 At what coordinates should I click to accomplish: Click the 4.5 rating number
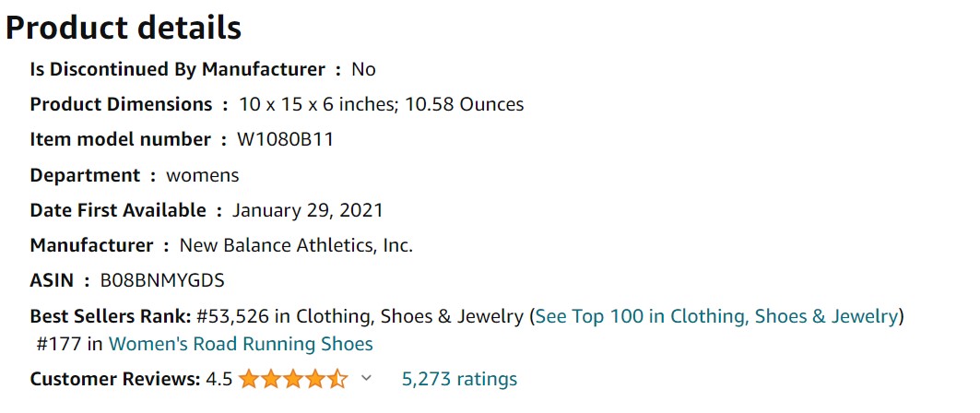coord(219,379)
